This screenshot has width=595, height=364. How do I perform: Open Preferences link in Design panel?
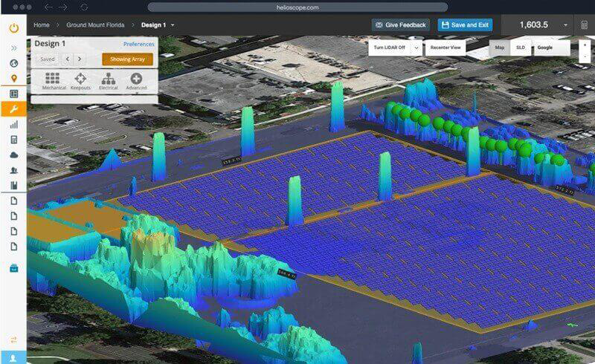[139, 44]
